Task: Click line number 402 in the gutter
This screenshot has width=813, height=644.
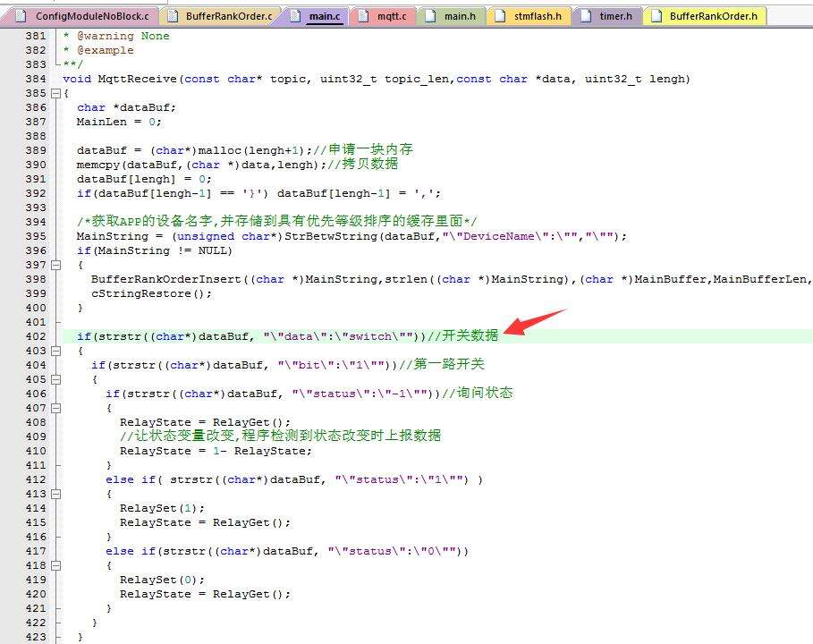Action: tap(36, 336)
